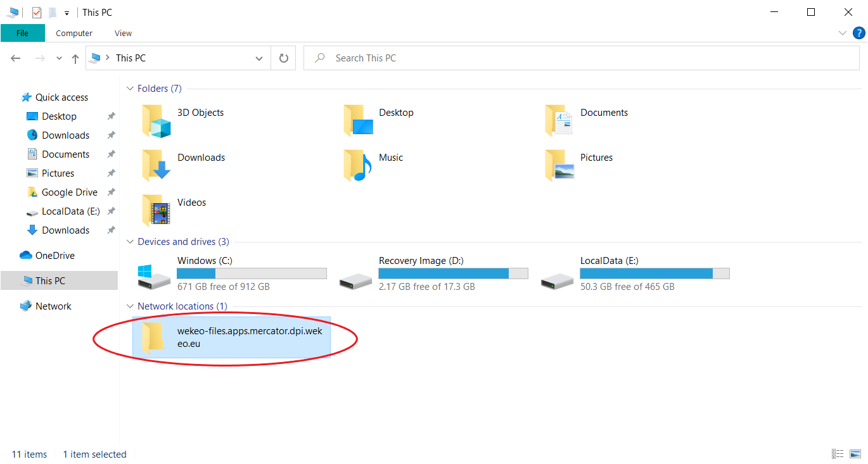The width and height of the screenshot is (868, 464).
Task: Go forward with the Forward arrow
Action: (40, 58)
